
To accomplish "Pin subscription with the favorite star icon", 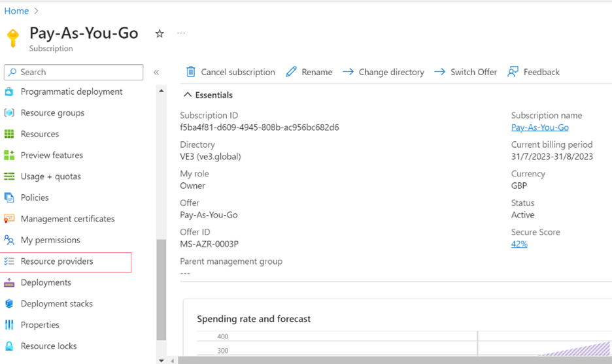I will (x=160, y=34).
